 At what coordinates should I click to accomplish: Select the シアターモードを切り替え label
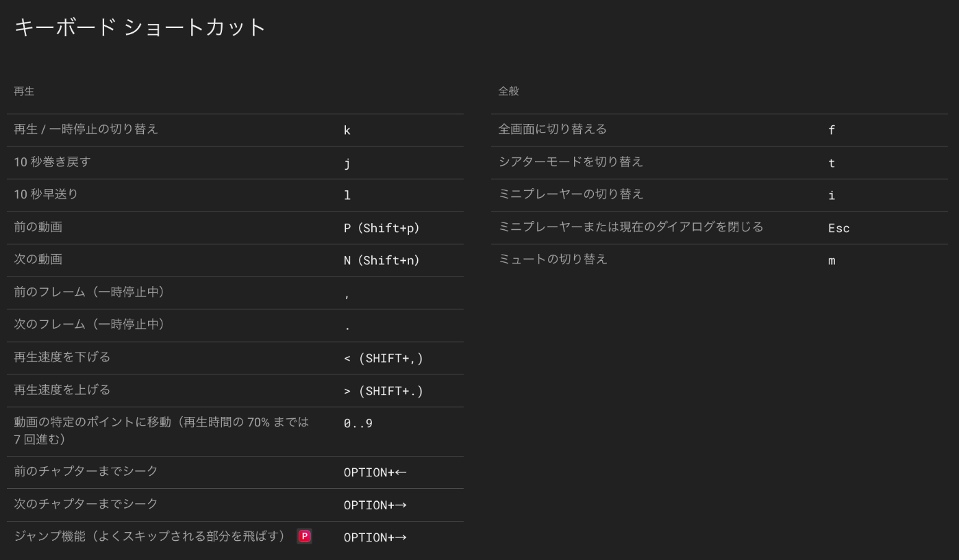(x=571, y=162)
